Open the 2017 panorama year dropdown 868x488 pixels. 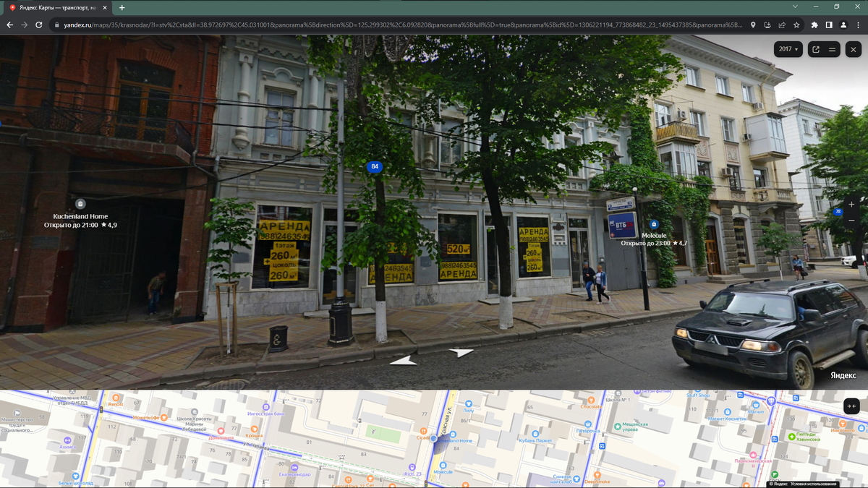788,49
